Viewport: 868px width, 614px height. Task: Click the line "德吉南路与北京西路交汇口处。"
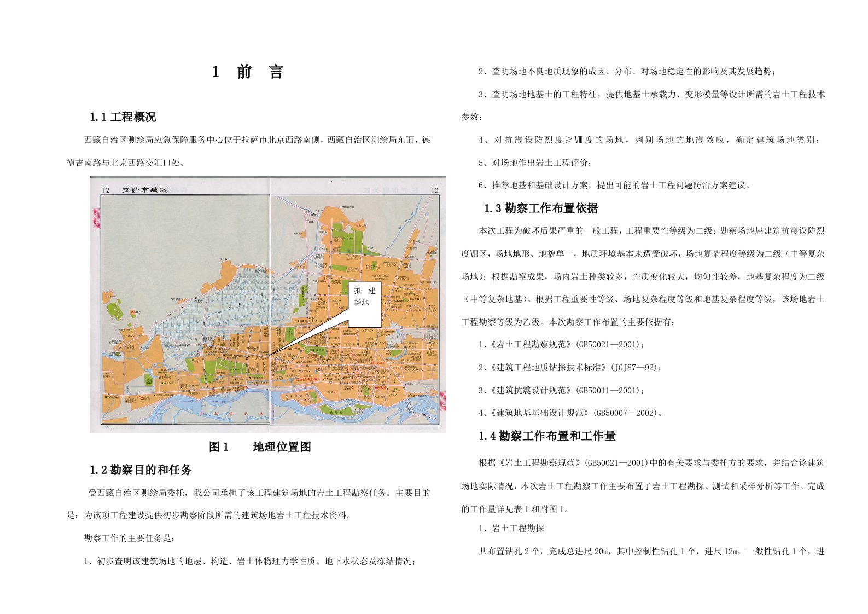pos(127,163)
